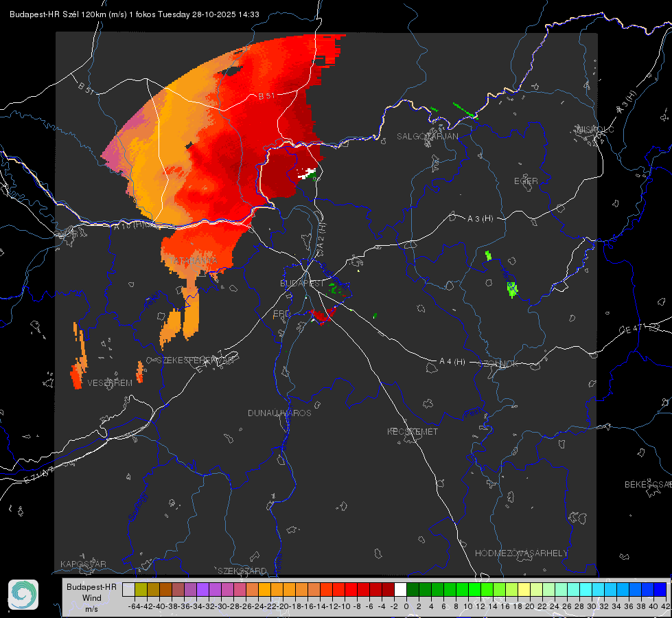Pick the dark green swatch between 0 and 2
This screenshot has width=672, height=618.
[413, 589]
